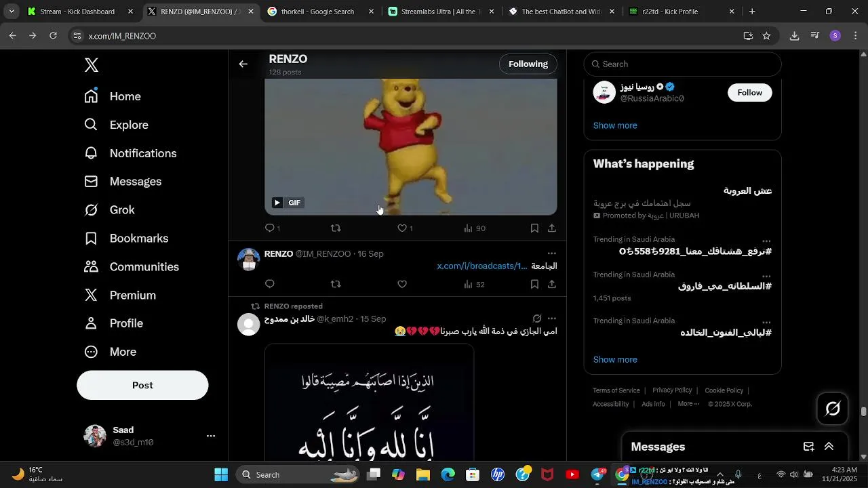Open the black Arabic calligraphy image
The width and height of the screenshot is (868, 488).
[x=369, y=403]
